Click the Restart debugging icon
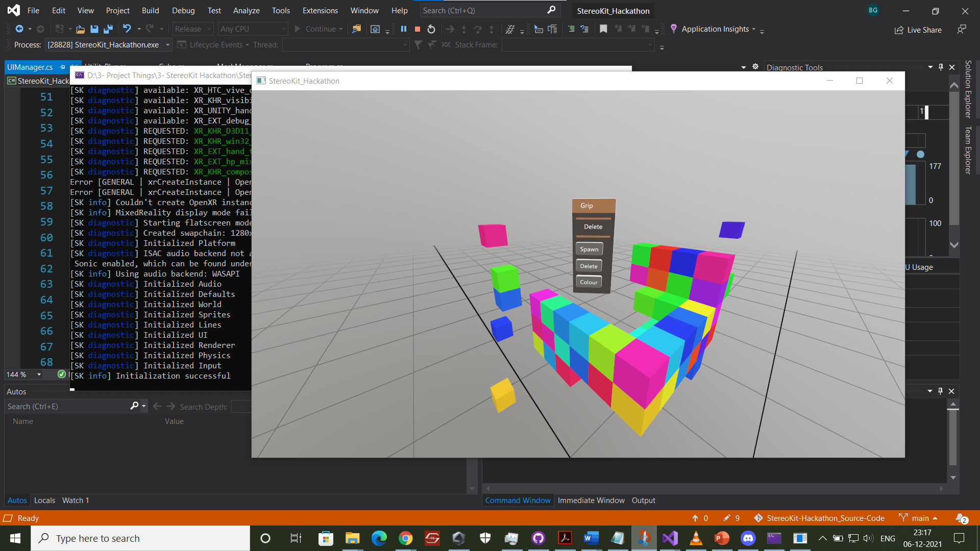 tap(431, 29)
